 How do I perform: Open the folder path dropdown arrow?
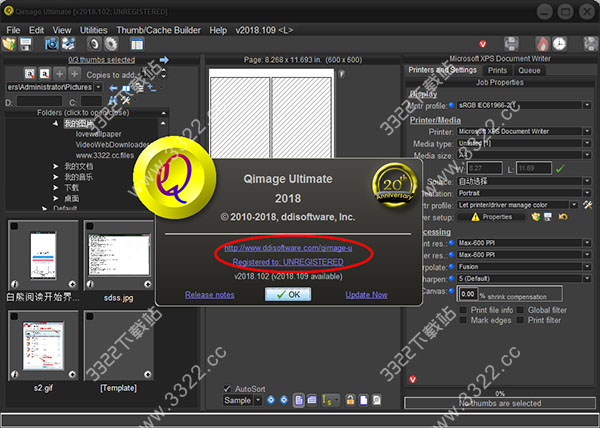click(x=98, y=87)
